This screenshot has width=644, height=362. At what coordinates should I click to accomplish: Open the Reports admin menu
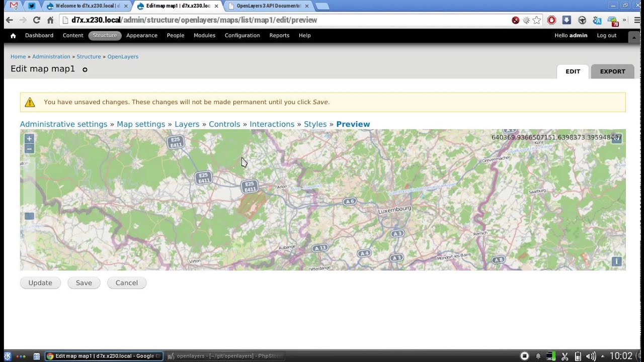pos(279,36)
